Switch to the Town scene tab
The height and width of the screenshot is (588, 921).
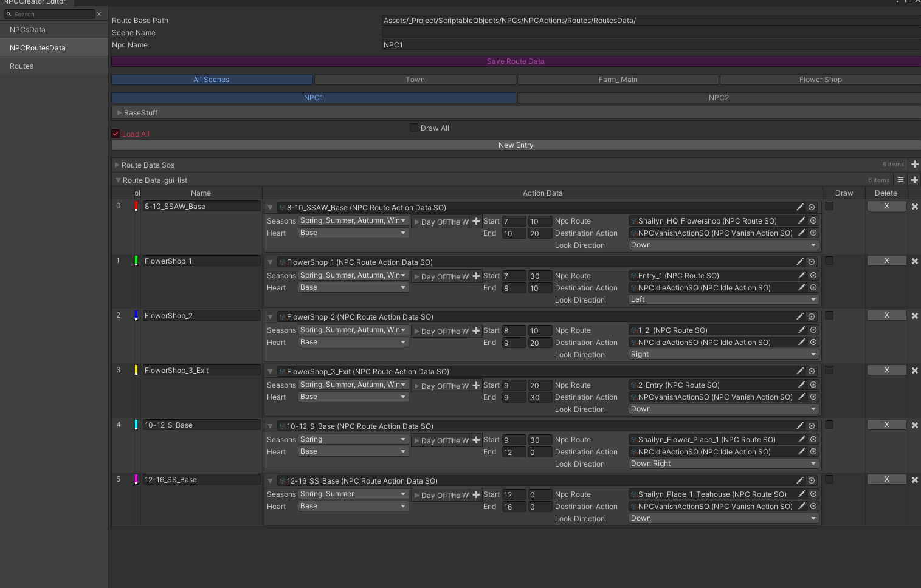click(x=415, y=80)
